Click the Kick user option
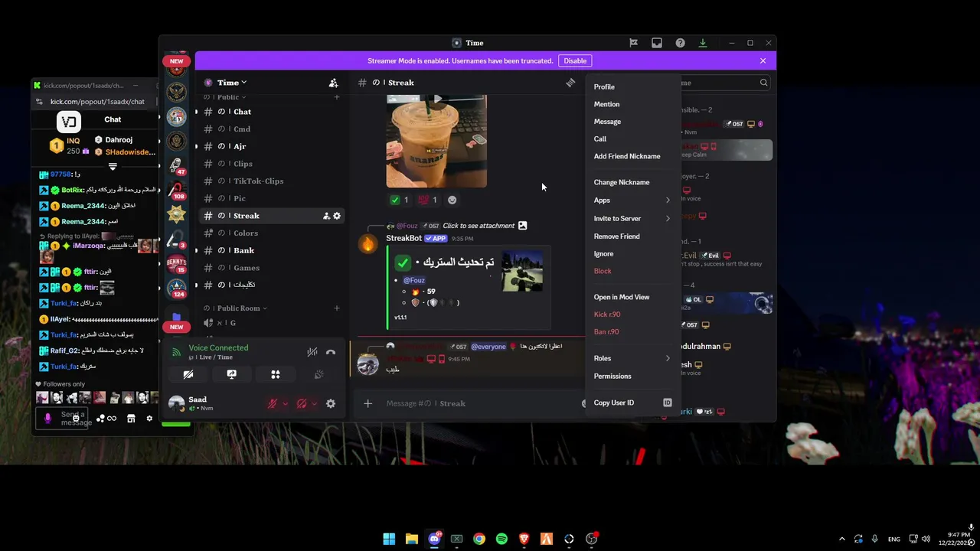Image resolution: width=980 pixels, height=551 pixels. pos(633,315)
